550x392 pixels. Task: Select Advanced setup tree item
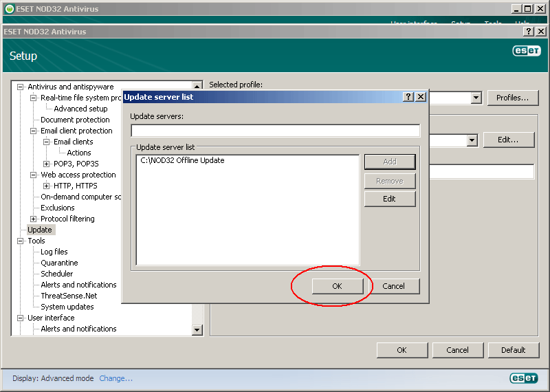click(80, 109)
